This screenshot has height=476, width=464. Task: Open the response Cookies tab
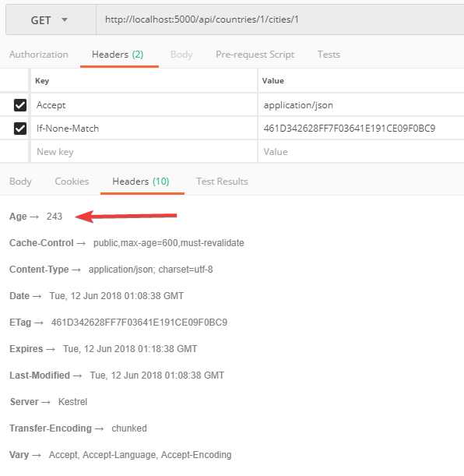click(x=72, y=182)
